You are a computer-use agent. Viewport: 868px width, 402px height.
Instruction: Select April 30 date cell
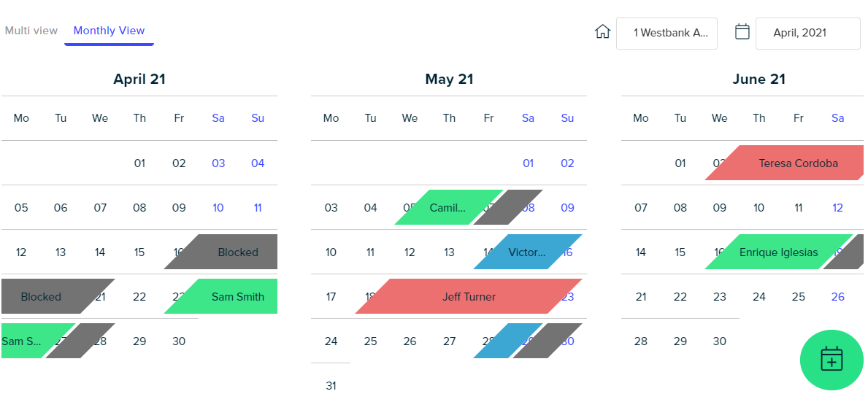pos(179,341)
